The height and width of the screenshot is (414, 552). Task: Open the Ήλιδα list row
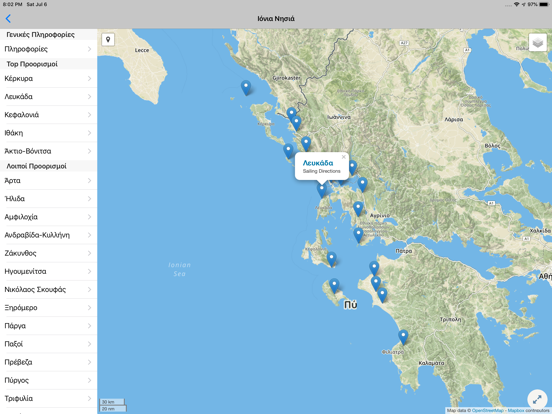tap(48, 199)
